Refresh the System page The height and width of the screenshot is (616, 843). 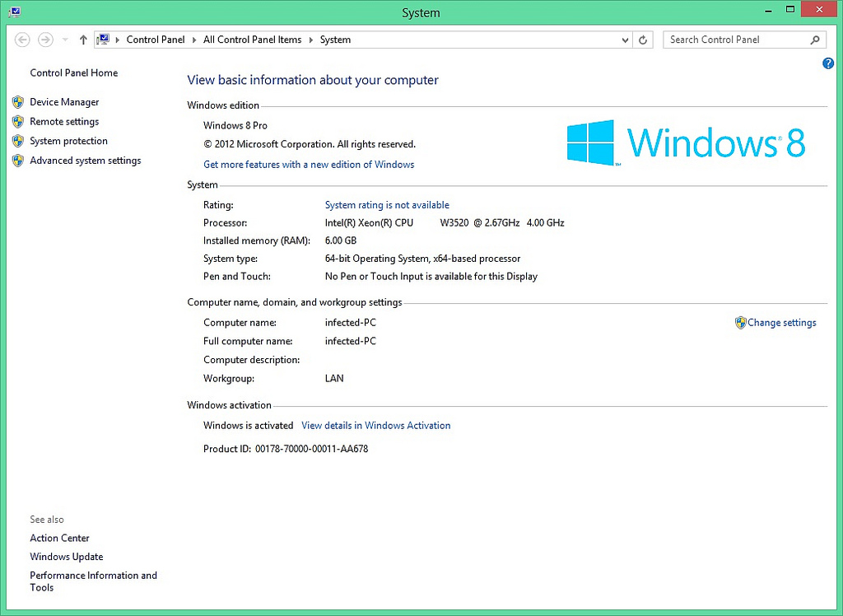tap(643, 40)
